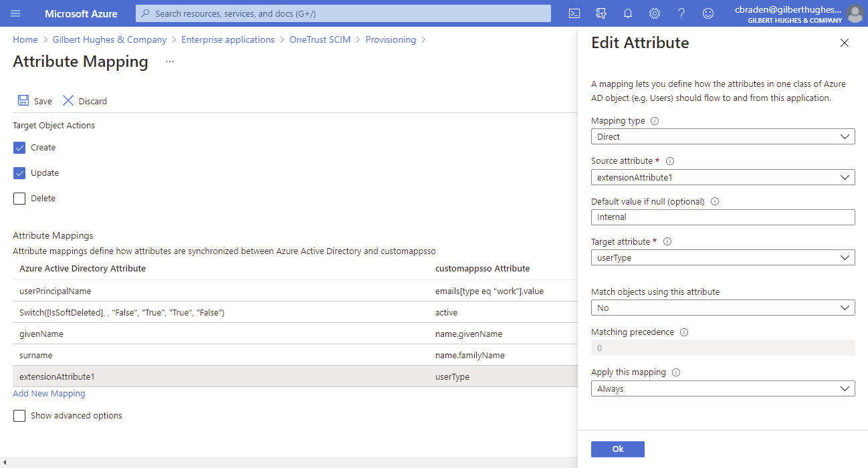Open Azure portal settings gear
The image size is (868, 468).
pos(654,13)
